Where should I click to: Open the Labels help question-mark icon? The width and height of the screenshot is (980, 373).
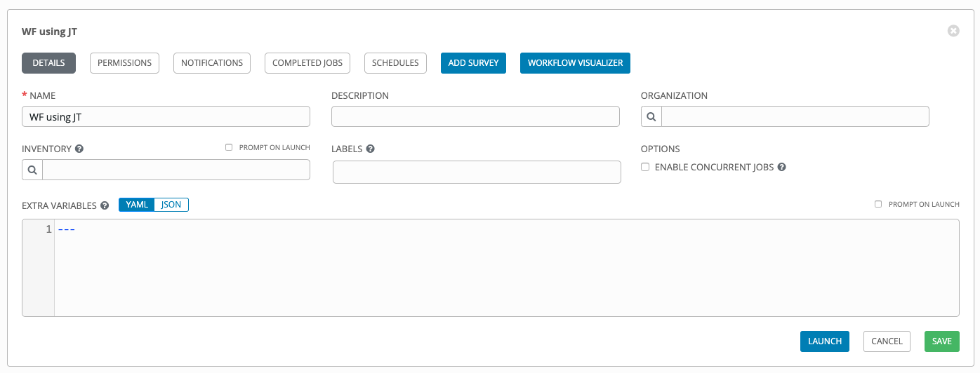370,149
